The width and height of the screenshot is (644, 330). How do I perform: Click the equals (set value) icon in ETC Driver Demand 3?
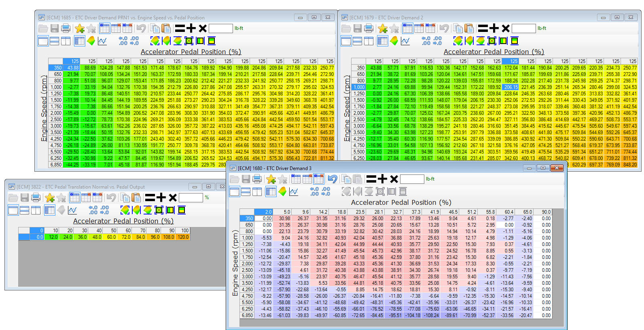(x=371, y=179)
